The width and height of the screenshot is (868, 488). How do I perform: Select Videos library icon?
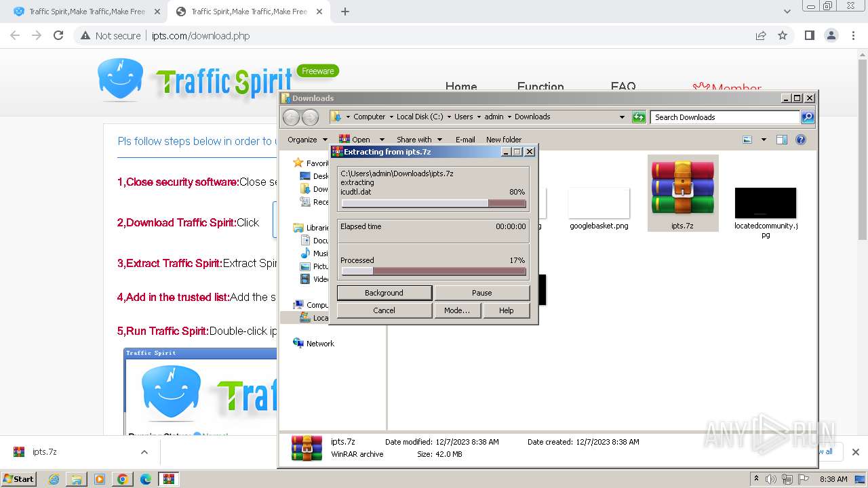[x=306, y=279]
